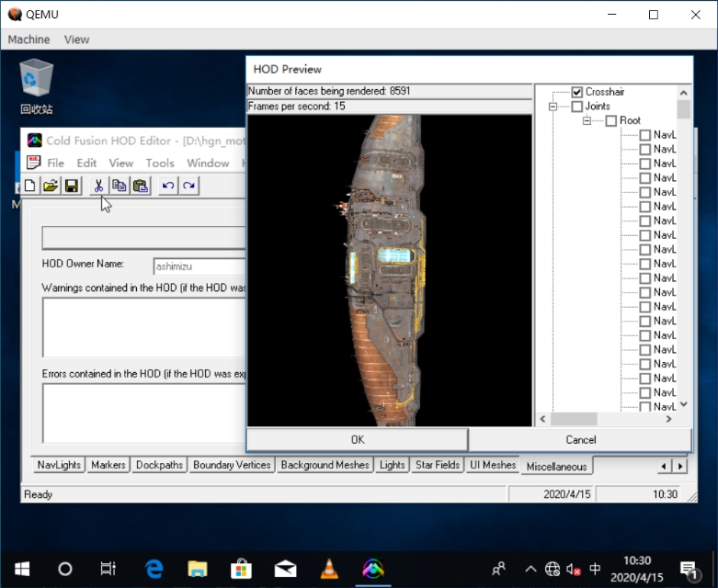The width and height of the screenshot is (718, 588).
Task: Switch to the Markers tab
Action: (x=108, y=465)
